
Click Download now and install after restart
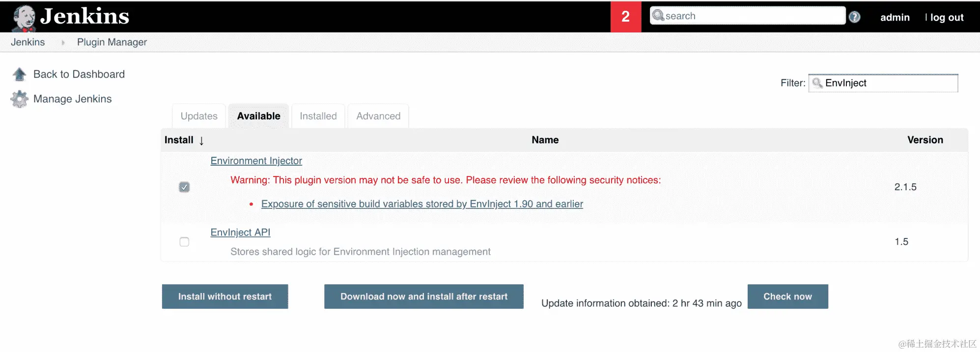[x=424, y=296]
